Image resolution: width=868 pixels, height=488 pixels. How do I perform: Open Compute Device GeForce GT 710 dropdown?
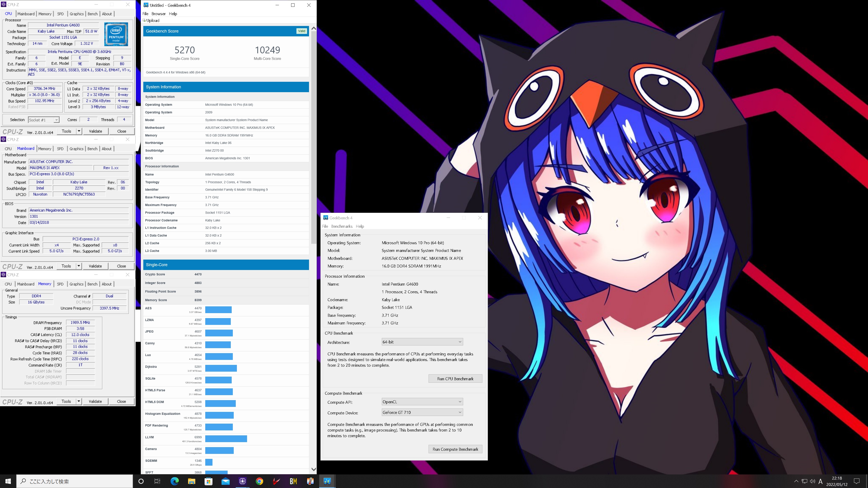422,412
